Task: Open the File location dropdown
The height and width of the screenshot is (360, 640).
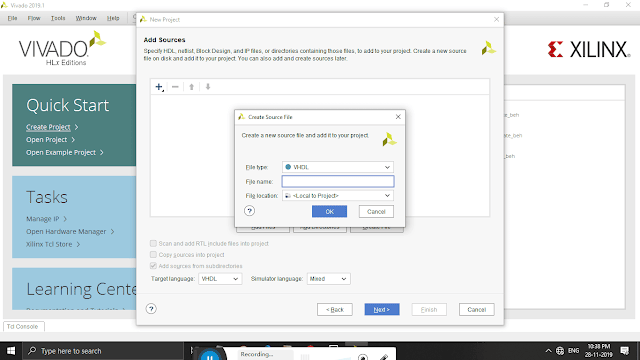Action: coord(338,196)
